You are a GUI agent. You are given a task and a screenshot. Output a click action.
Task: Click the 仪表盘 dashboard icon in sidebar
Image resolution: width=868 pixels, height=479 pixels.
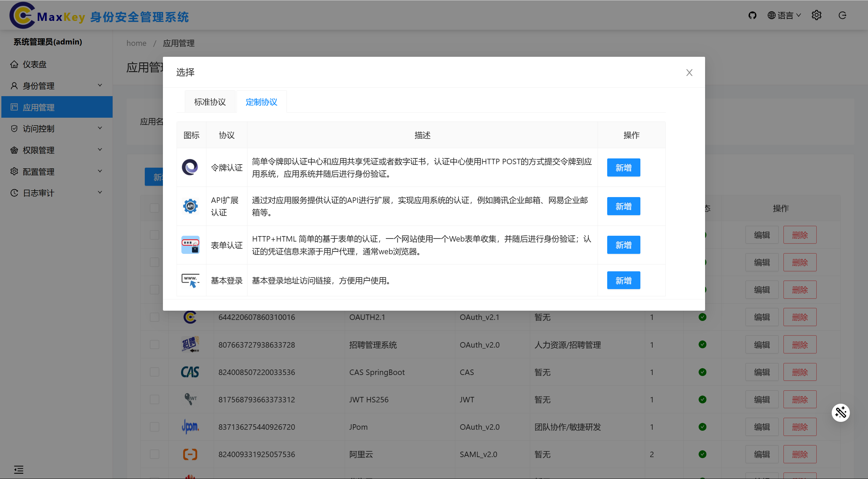14,64
